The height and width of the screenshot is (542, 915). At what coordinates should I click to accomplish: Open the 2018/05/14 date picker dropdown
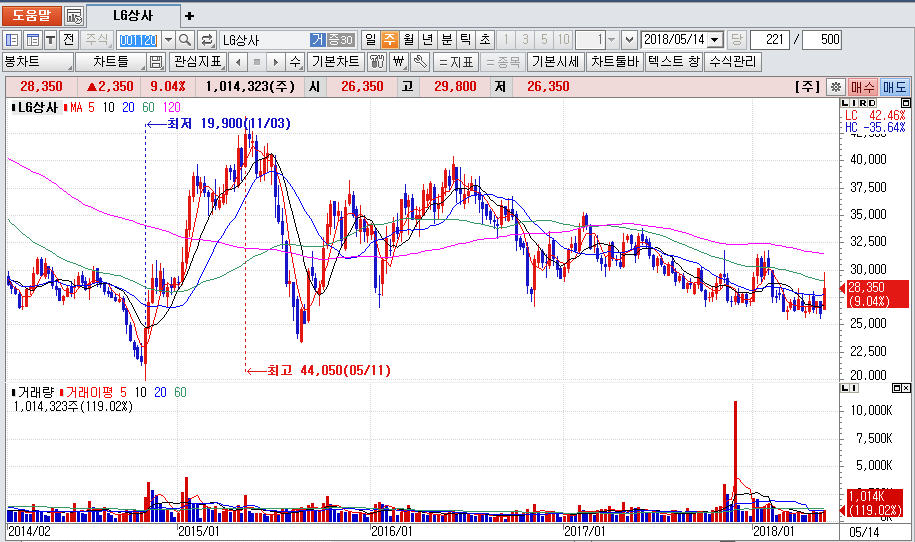[714, 40]
